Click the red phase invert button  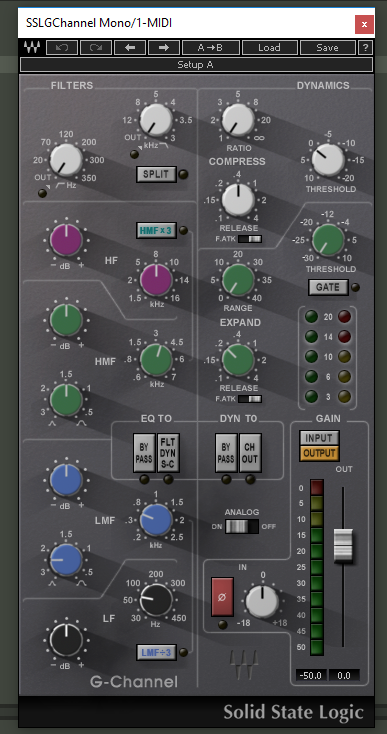pos(222,597)
